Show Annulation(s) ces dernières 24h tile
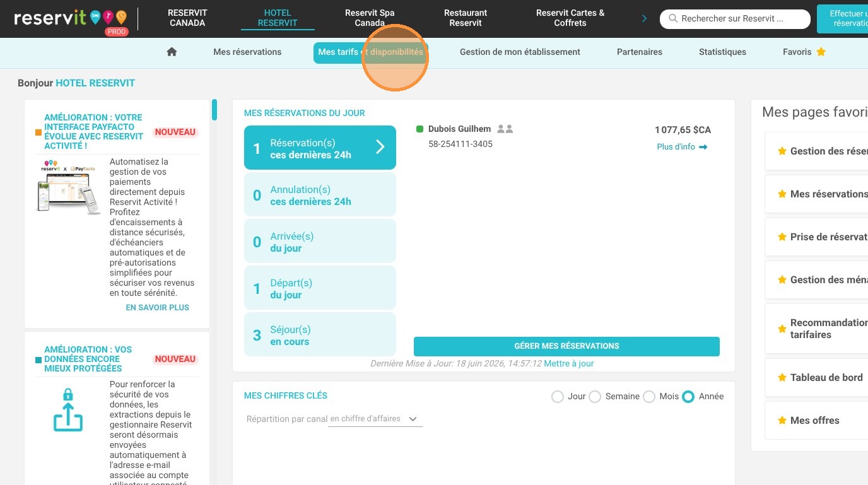868x485 pixels. click(x=320, y=194)
